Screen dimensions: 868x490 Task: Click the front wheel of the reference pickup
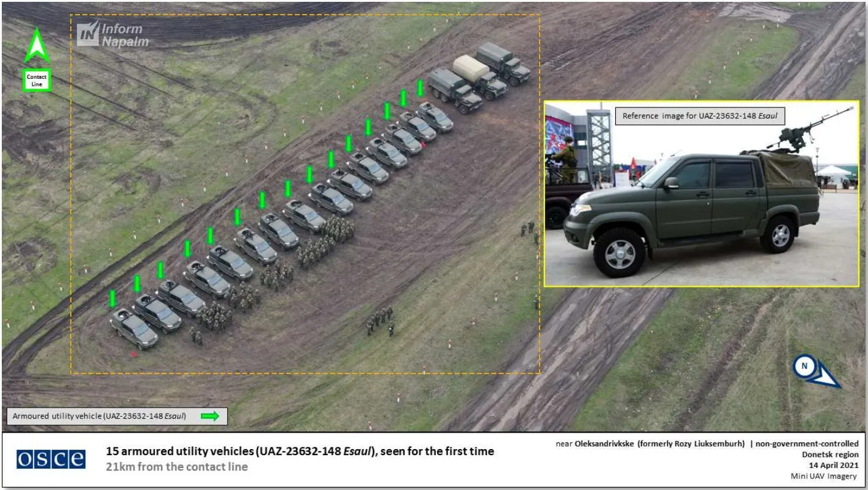tap(619, 251)
